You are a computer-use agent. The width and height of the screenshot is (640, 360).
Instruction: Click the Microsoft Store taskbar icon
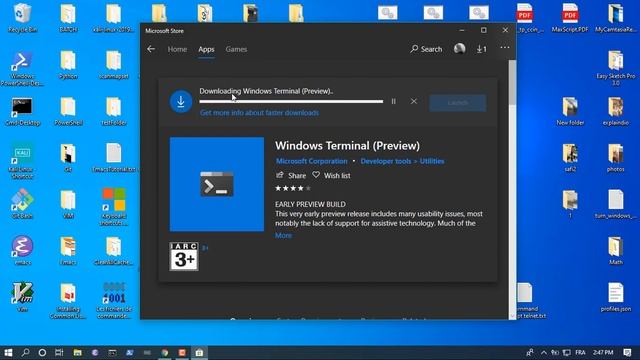tap(199, 353)
